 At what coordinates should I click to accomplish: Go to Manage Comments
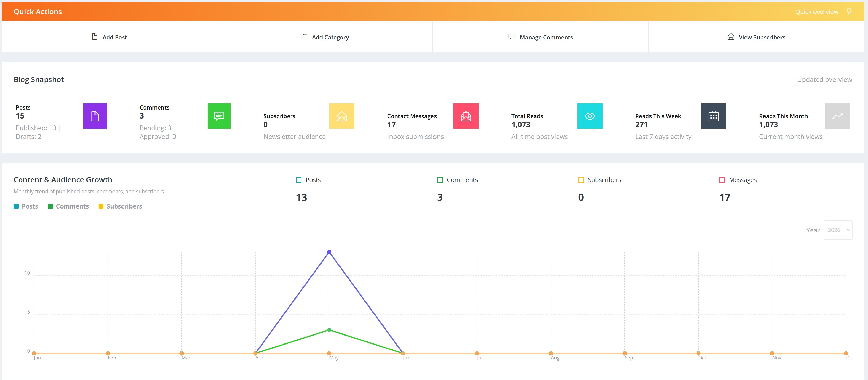pyautogui.click(x=541, y=37)
